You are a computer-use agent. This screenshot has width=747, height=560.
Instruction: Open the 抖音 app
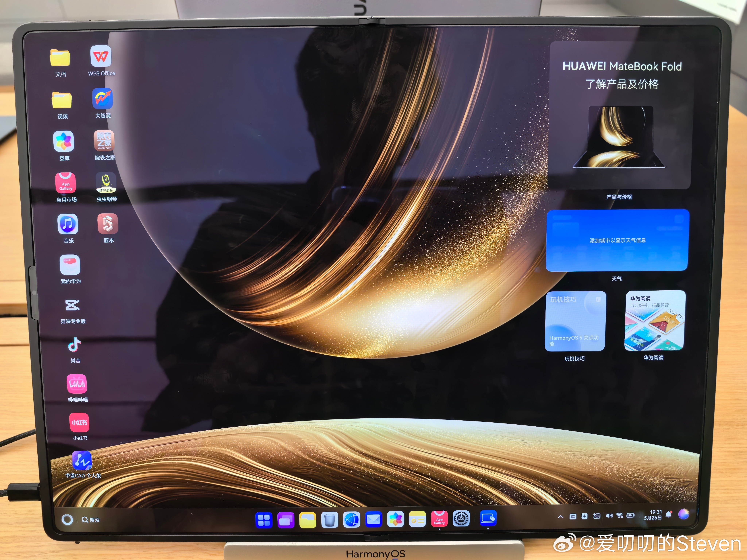pos(74,345)
